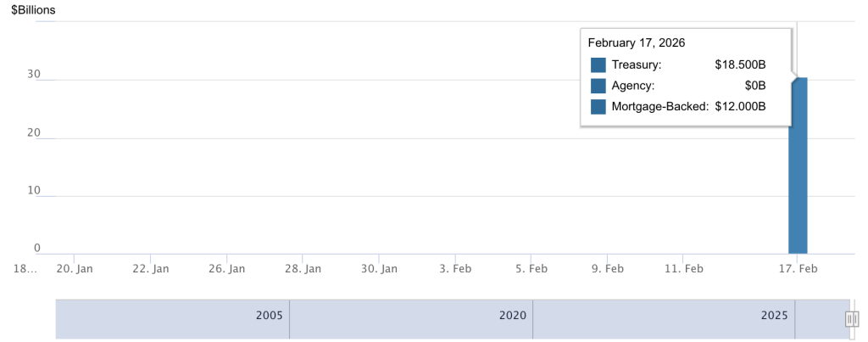
Task: Click the Treasury legend color square
Action: (x=598, y=64)
